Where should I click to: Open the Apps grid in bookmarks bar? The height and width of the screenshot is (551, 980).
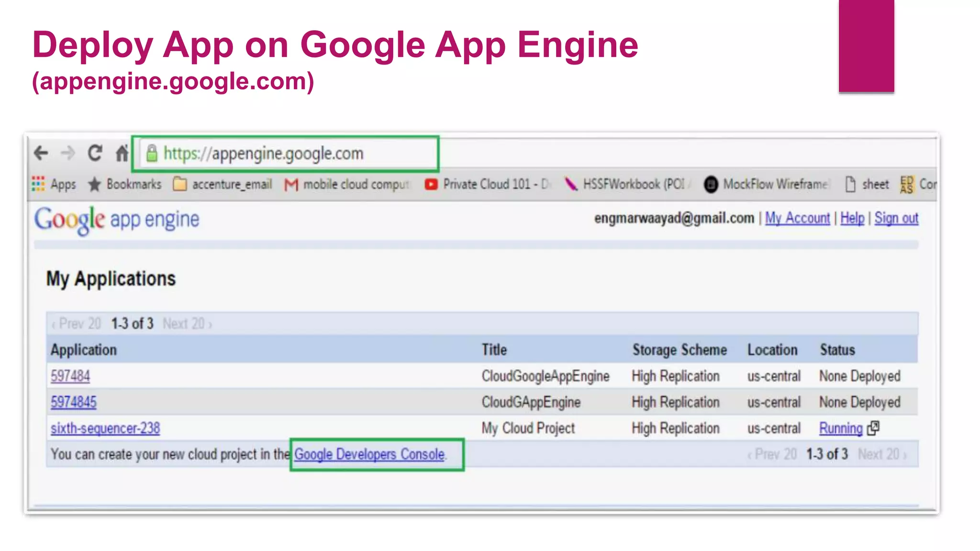54,184
